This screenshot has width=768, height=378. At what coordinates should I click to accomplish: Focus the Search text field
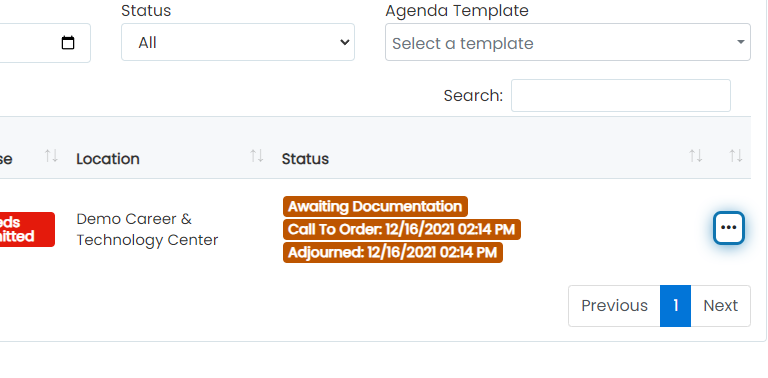[x=621, y=95]
